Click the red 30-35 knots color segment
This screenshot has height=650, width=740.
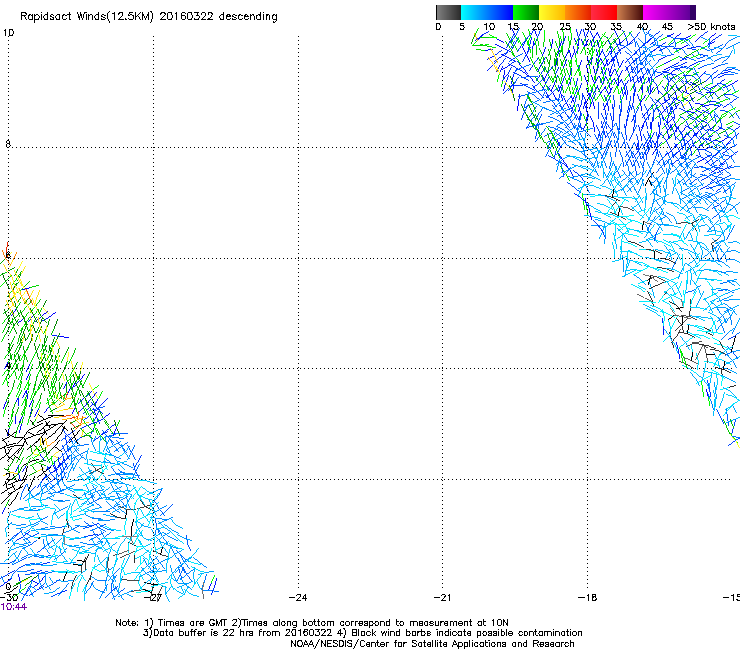[604, 12]
